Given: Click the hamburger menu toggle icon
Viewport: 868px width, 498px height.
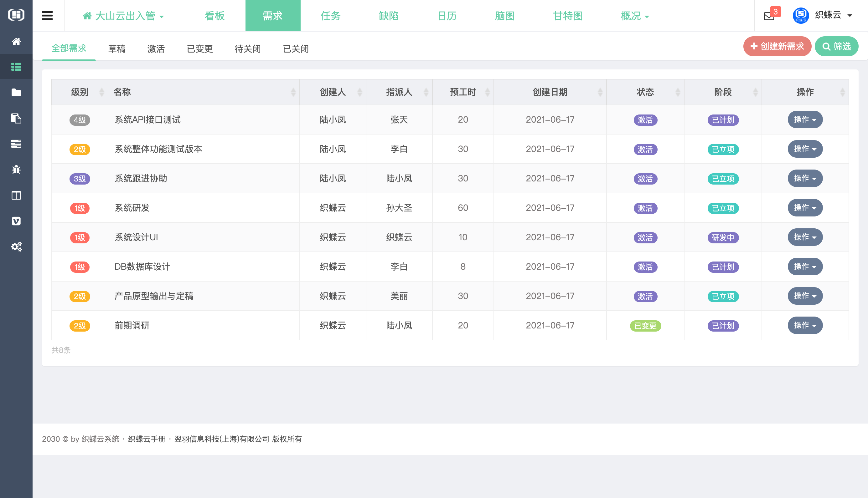Looking at the screenshot, I should coord(47,16).
